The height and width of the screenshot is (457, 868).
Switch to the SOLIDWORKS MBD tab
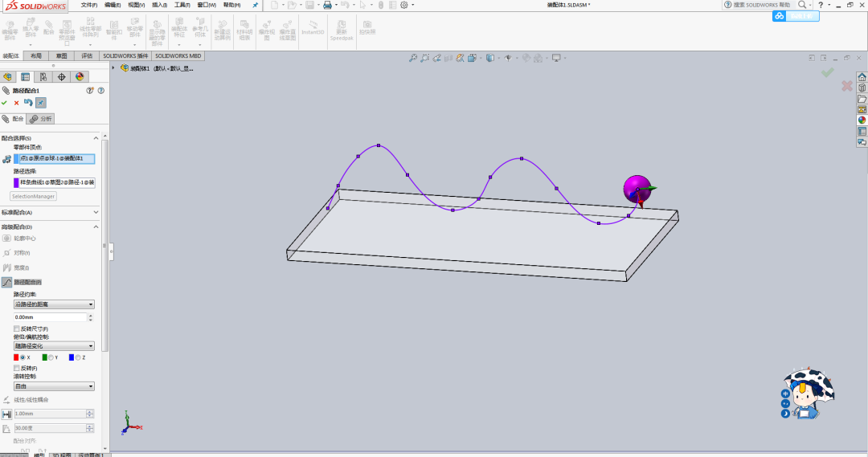[x=178, y=56]
